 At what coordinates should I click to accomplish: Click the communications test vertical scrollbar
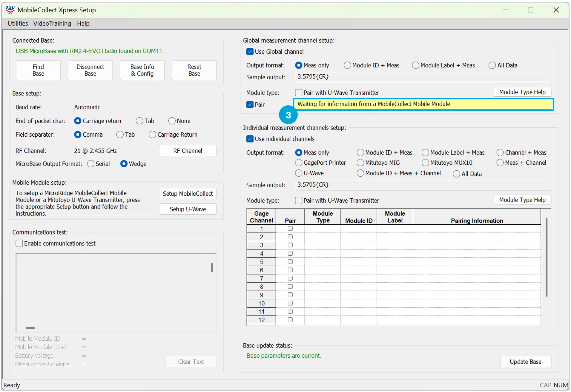(212, 268)
